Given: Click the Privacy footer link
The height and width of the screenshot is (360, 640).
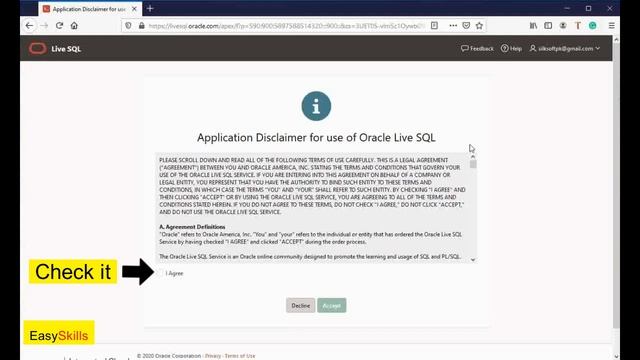Looking at the screenshot, I should 213,356.
